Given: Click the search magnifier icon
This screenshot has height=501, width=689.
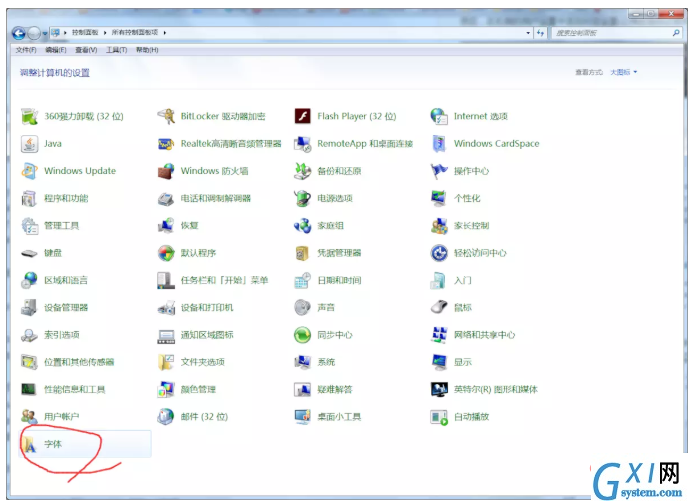Looking at the screenshot, I should tap(676, 33).
